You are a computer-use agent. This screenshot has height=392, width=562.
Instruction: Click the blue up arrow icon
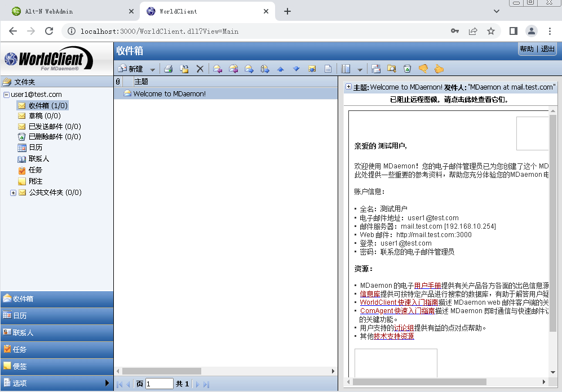click(281, 69)
